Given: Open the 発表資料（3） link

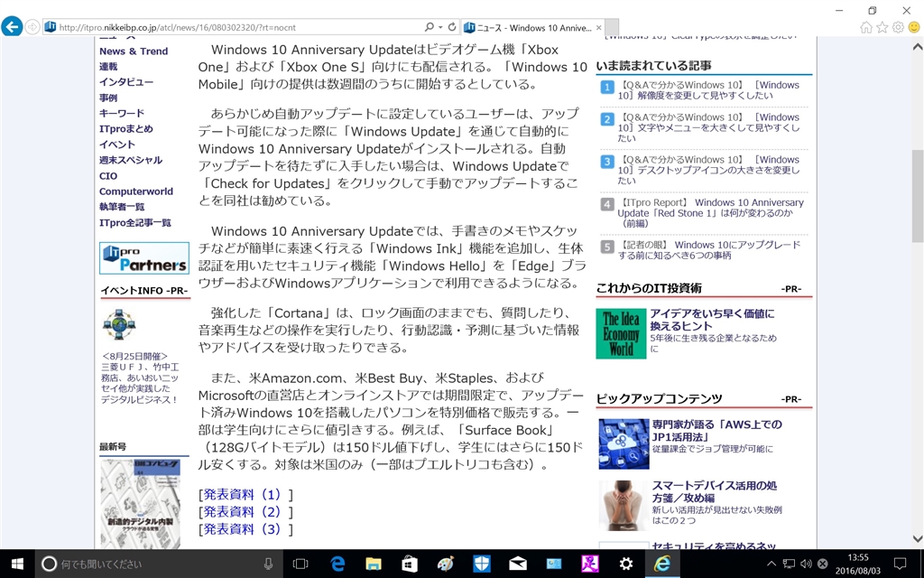Looking at the screenshot, I should coord(245,529).
